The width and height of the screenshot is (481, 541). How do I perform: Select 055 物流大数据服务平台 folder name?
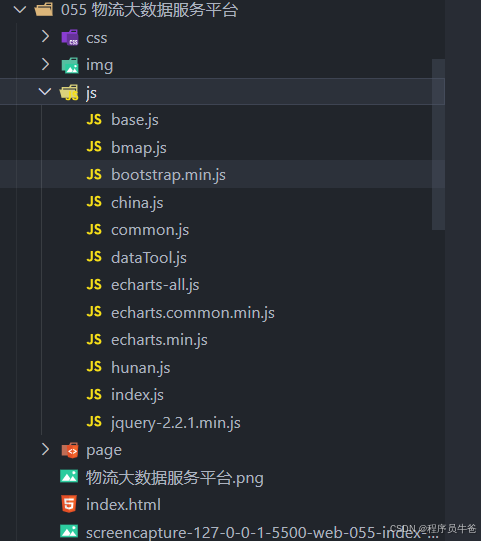(x=149, y=10)
